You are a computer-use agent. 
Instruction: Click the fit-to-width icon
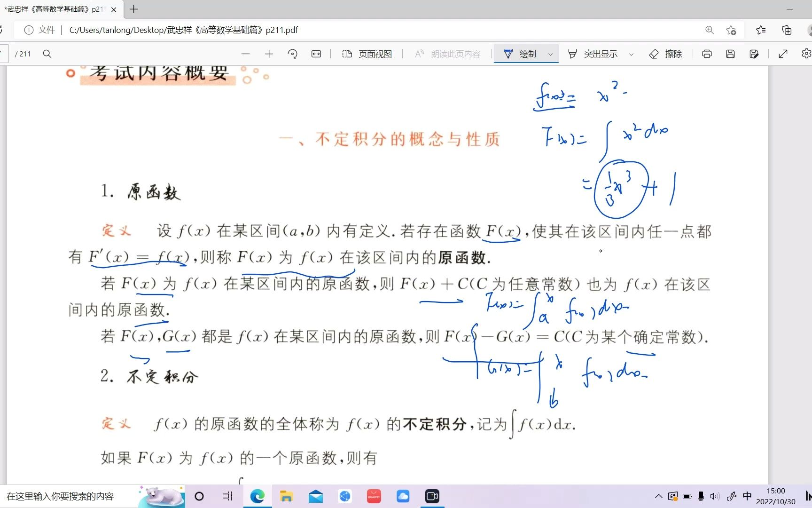coord(316,54)
